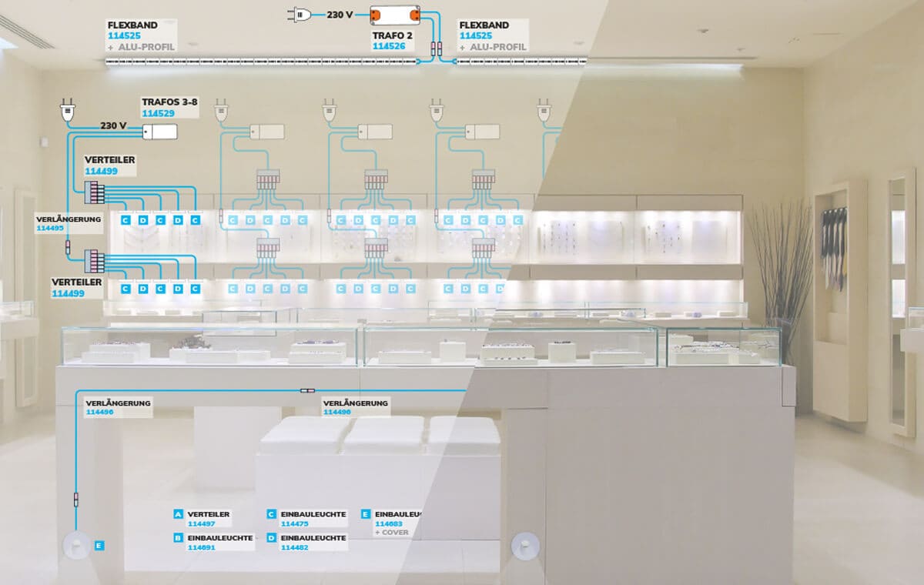Click the blue A legend square for Verteiler
The width and height of the screenshot is (924, 585).
click(179, 514)
